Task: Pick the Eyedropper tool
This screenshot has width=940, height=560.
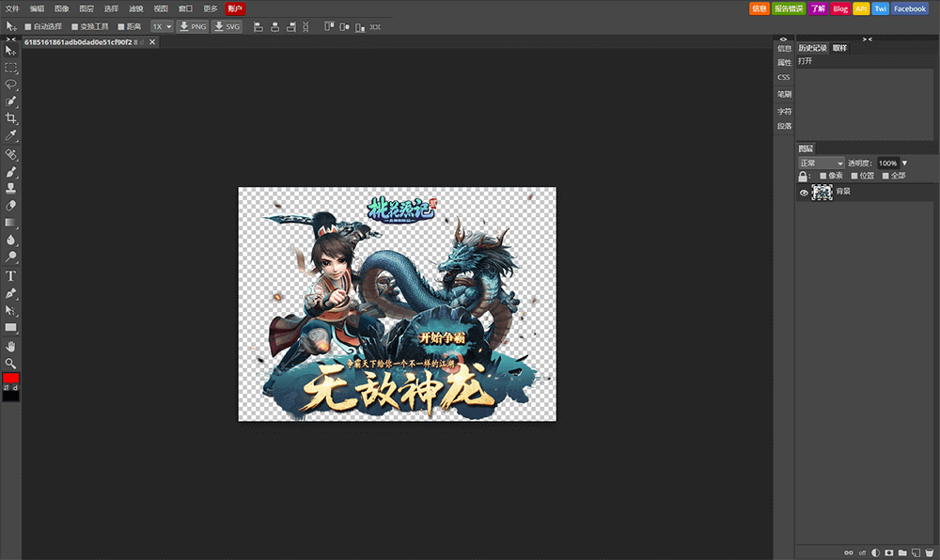Action: click(11, 136)
